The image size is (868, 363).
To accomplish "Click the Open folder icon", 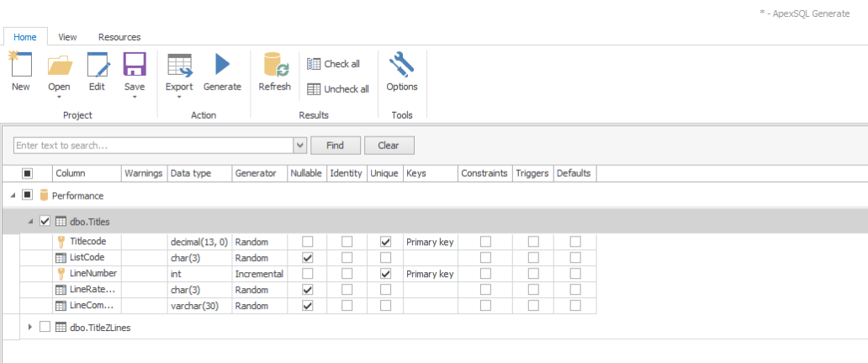I will [59, 66].
